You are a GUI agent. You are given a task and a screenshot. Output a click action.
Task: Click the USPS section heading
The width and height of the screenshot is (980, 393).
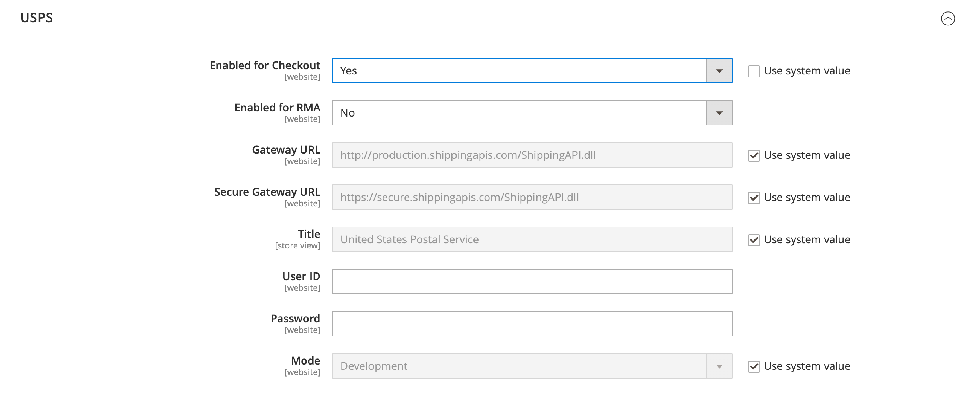pos(37,18)
